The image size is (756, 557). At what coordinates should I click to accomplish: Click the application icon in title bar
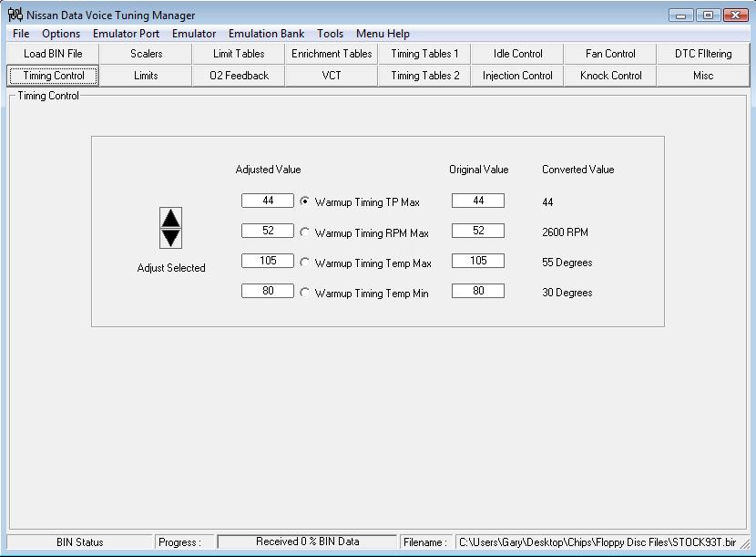pos(15,15)
